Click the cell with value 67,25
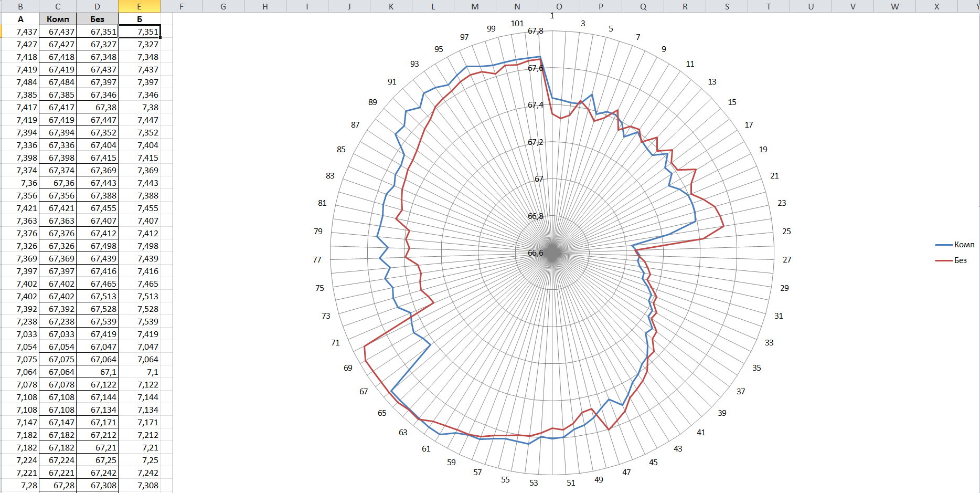980x493 pixels. pos(98,460)
